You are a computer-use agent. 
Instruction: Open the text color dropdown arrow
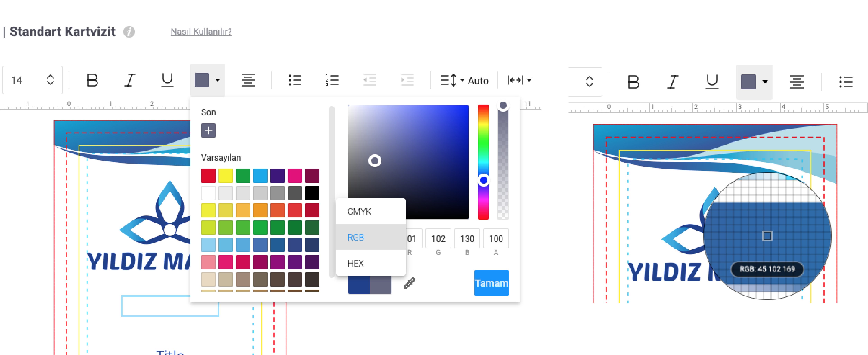tap(218, 80)
